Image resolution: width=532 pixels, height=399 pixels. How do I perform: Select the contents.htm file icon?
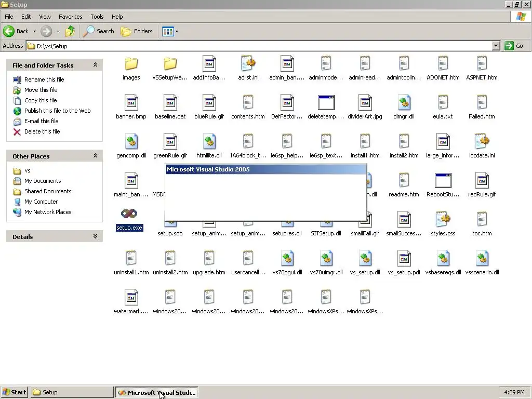[248, 102]
